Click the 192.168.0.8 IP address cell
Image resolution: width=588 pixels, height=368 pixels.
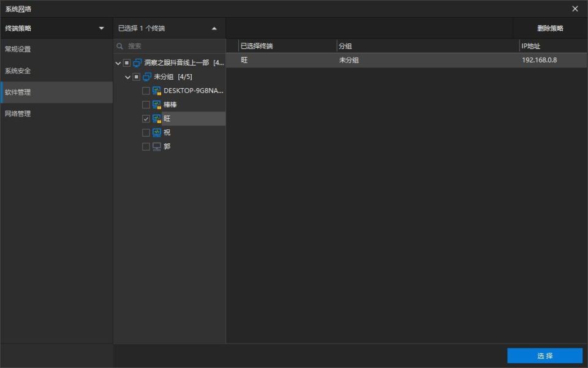539,60
